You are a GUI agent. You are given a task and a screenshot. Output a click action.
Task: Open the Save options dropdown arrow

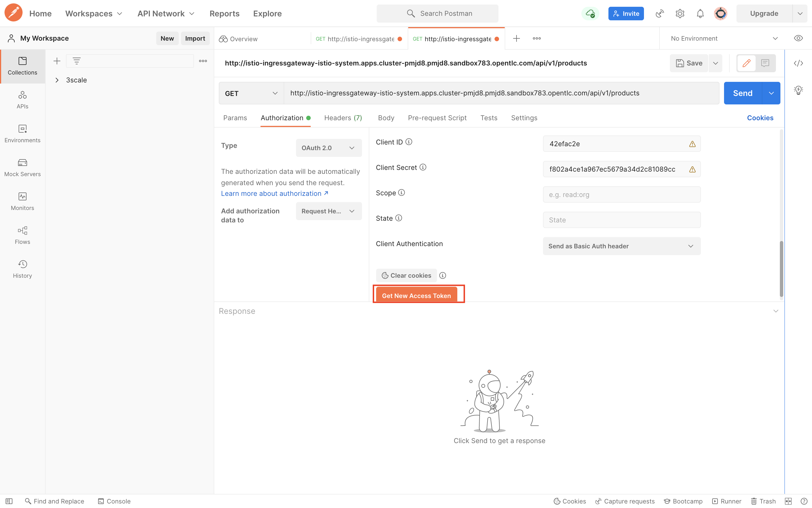(x=715, y=63)
